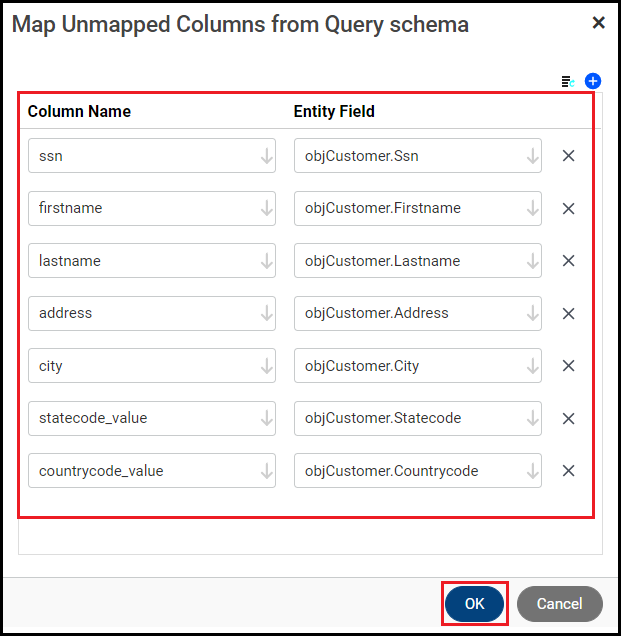Image resolution: width=621 pixels, height=636 pixels.
Task: Remove the lastname mapping row
Action: coord(568,261)
